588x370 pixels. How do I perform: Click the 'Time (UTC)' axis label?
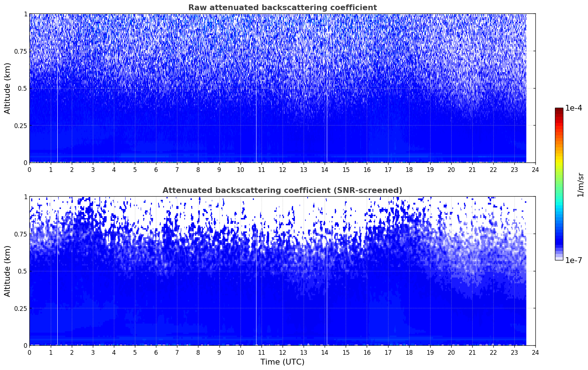coord(282,362)
